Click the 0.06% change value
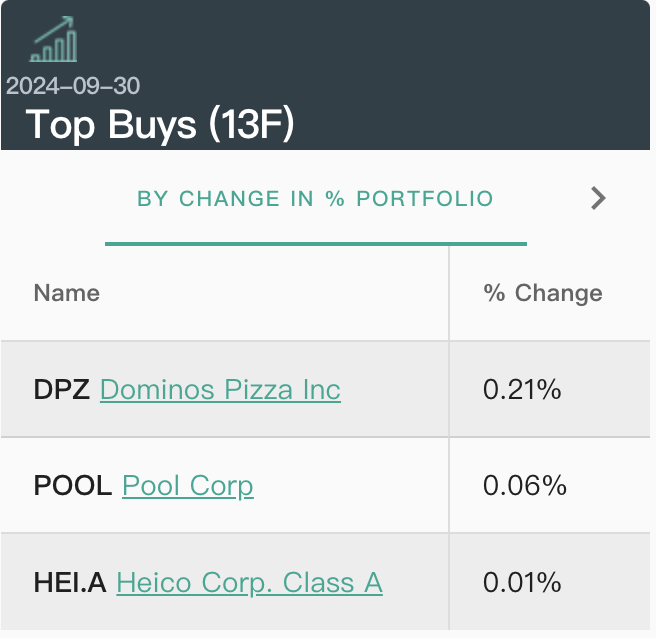 click(525, 486)
